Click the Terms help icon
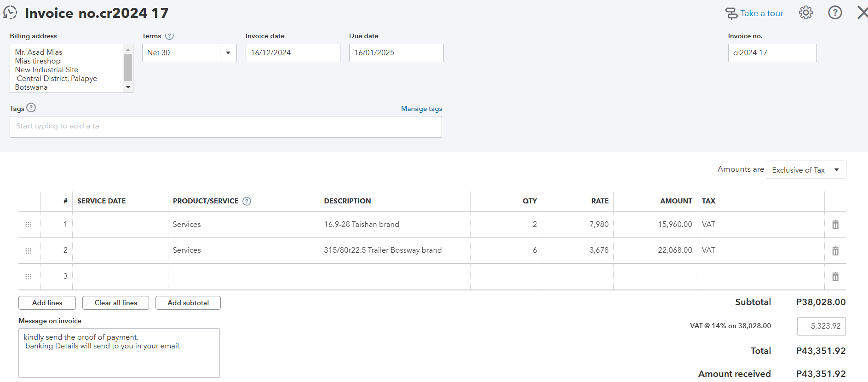Screen dimensions: 868x382 pyautogui.click(x=169, y=36)
